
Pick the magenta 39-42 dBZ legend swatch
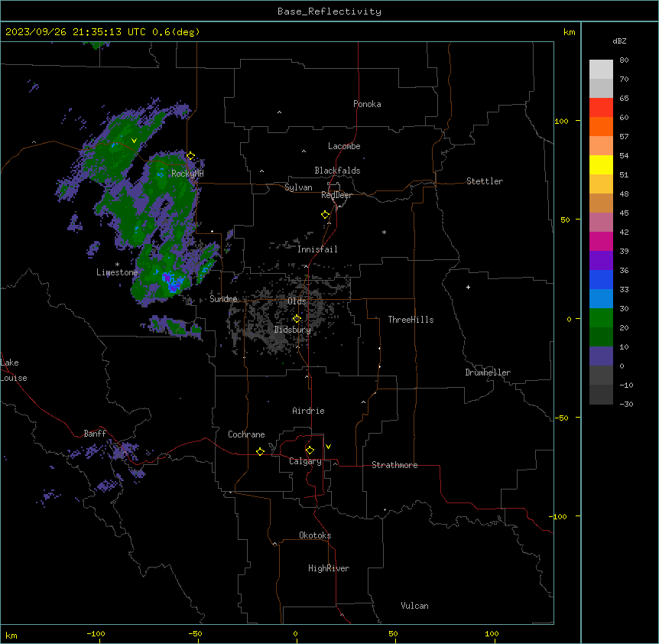point(601,241)
